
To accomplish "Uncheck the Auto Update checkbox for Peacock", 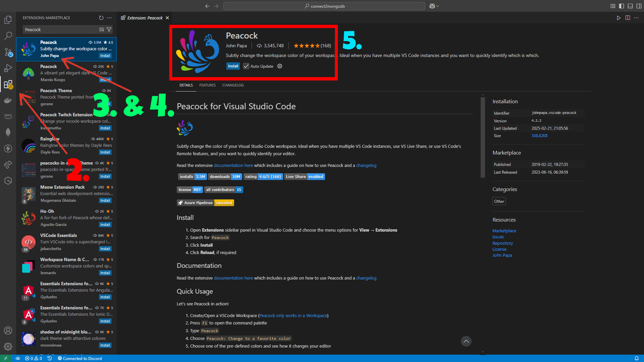I will 247,66.
